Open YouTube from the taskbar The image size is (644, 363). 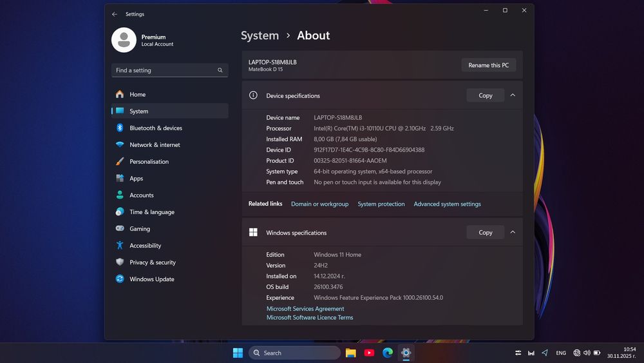(369, 353)
